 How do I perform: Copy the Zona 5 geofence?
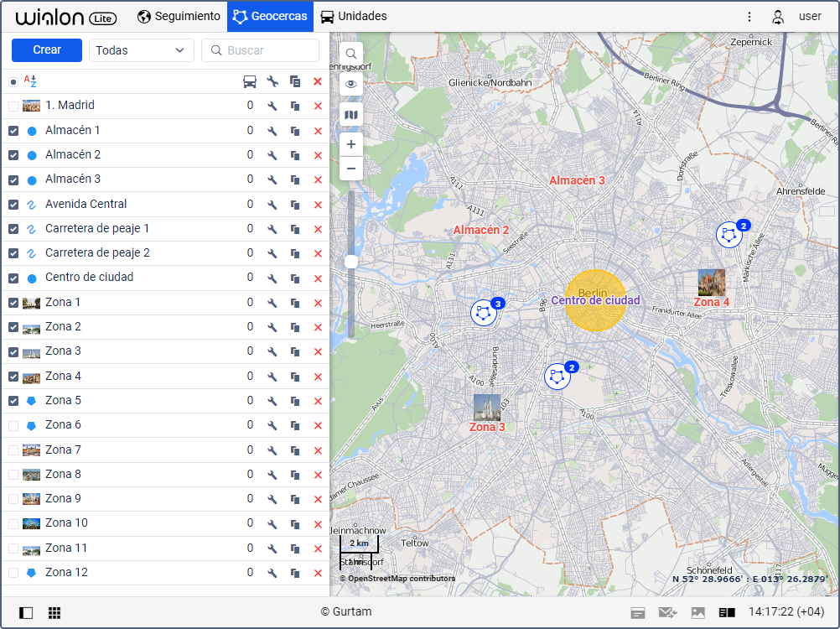295,401
